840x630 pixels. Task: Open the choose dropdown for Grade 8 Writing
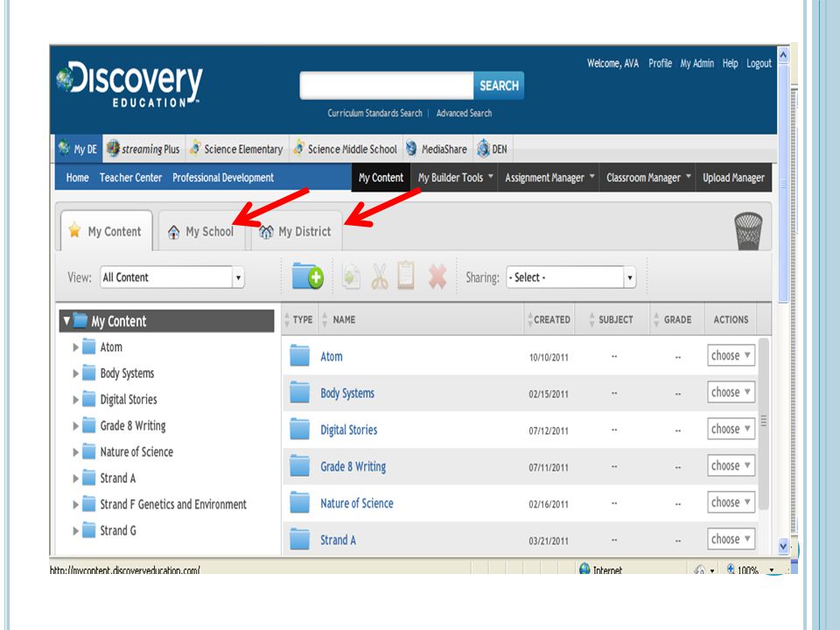pos(731,465)
